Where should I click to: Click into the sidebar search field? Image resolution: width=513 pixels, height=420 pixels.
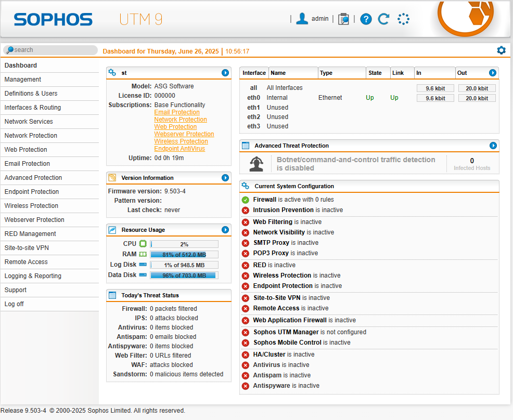(50, 50)
